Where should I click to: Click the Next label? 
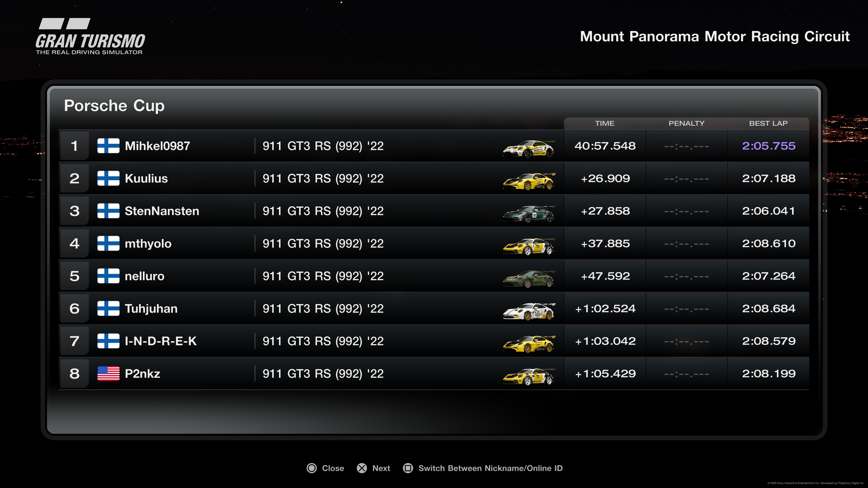click(x=381, y=468)
